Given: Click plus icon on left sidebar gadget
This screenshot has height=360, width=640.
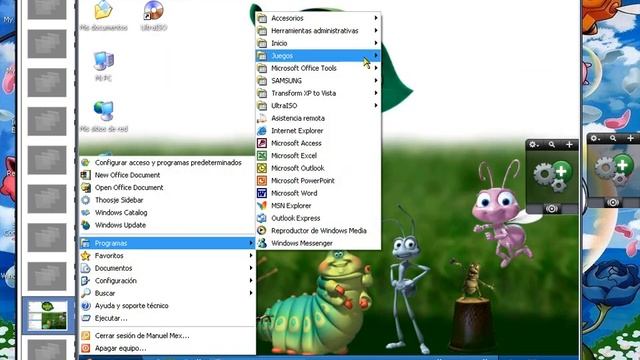Looking at the screenshot, I should click(x=569, y=144).
